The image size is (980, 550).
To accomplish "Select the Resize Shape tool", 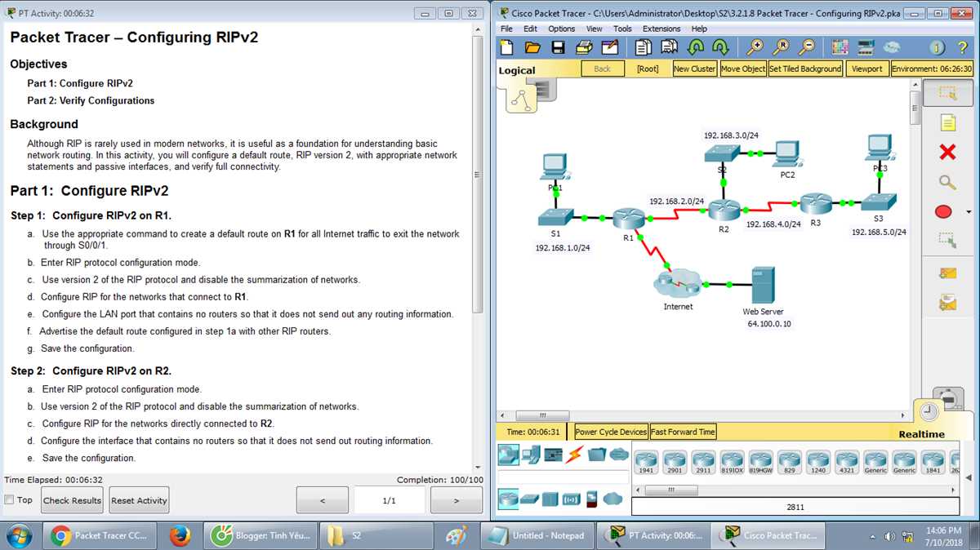I will point(947,240).
